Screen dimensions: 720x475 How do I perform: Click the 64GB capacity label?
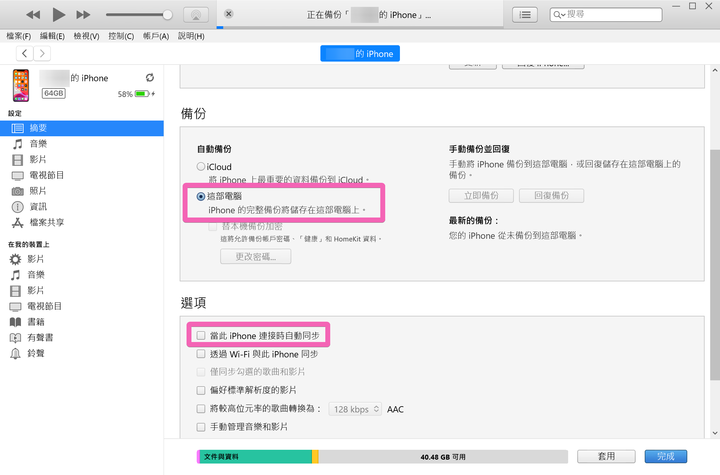click(x=54, y=93)
